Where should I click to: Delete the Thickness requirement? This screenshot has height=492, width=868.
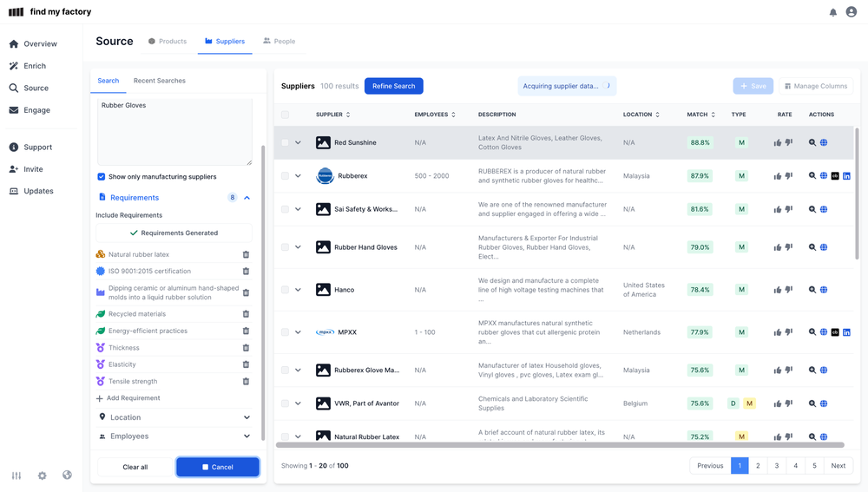tap(246, 348)
